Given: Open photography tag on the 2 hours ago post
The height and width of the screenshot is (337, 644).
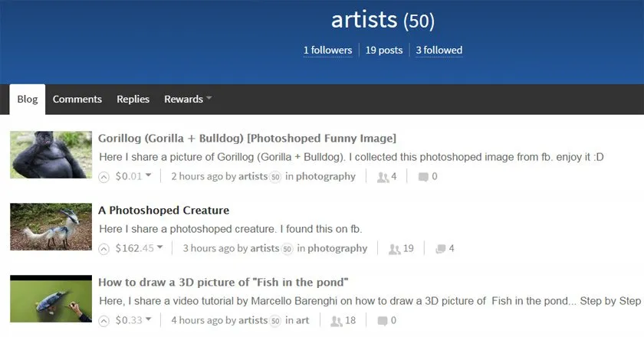Looking at the screenshot, I should pyautogui.click(x=326, y=176).
